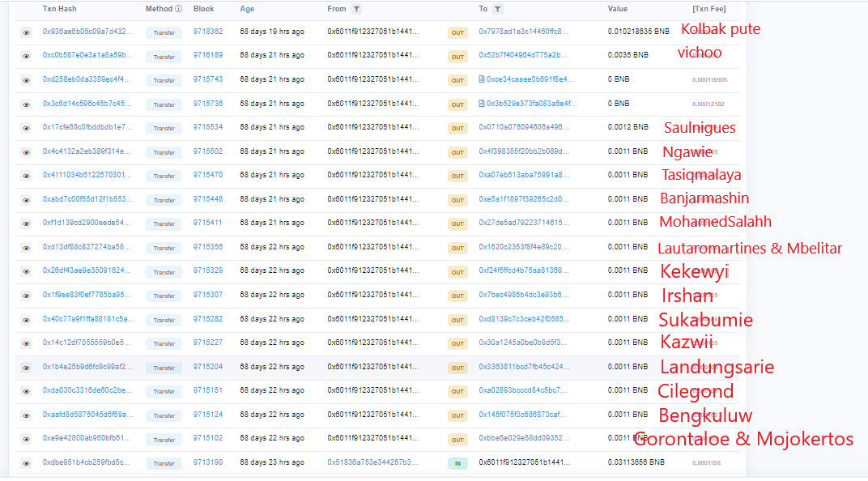
Task: Click eye icon for 0x1b4e25b9d6fc9c99af2
Action: coord(26,368)
